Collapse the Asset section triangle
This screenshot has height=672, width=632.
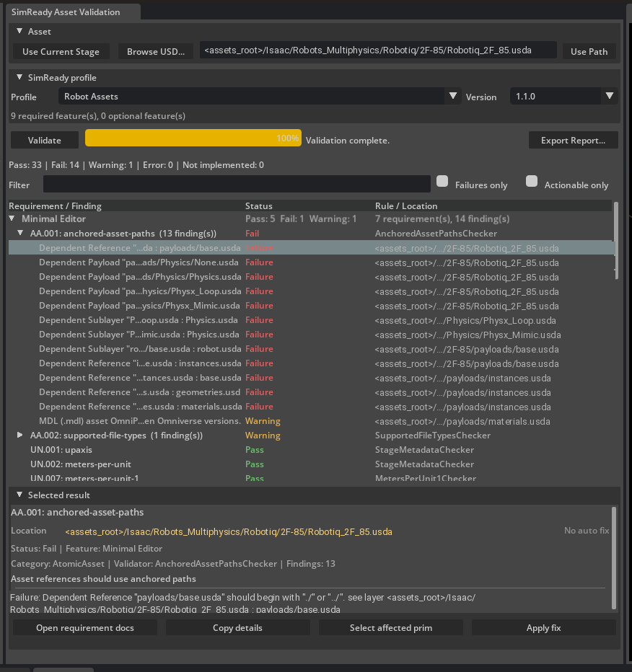click(x=19, y=31)
